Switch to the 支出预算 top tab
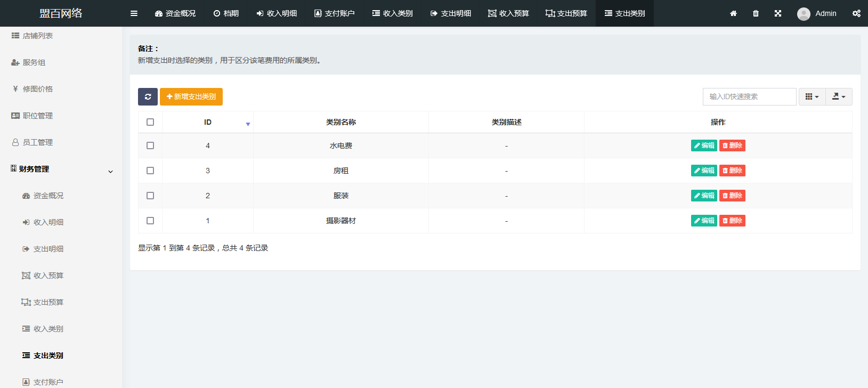The image size is (868, 388). coord(566,13)
